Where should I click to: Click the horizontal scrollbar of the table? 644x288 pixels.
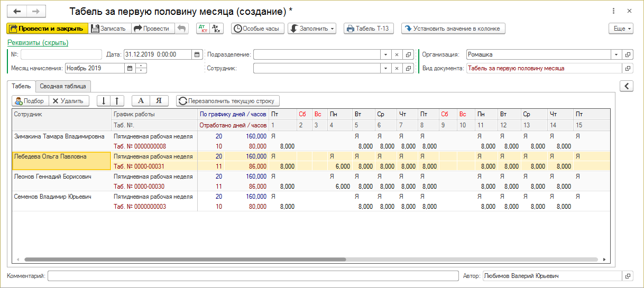coord(185,259)
